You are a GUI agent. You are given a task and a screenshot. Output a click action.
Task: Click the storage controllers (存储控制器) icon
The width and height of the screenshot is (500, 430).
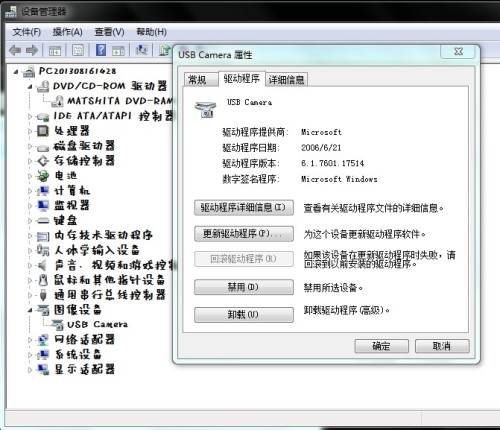coord(43,161)
